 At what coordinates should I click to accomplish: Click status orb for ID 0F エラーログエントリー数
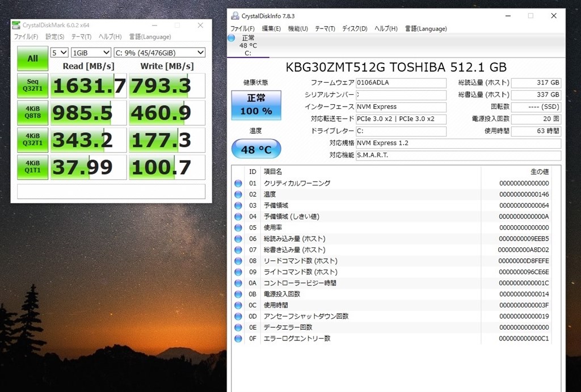(238, 338)
